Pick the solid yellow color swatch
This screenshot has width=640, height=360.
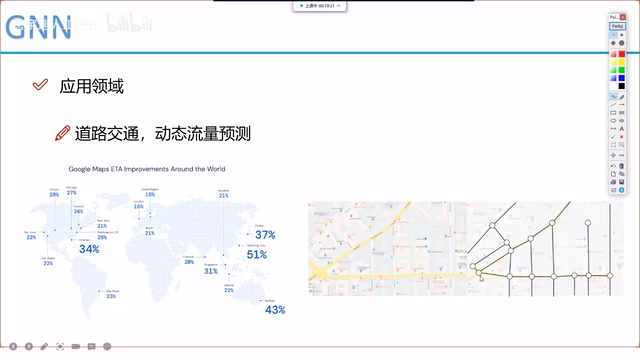click(622, 62)
